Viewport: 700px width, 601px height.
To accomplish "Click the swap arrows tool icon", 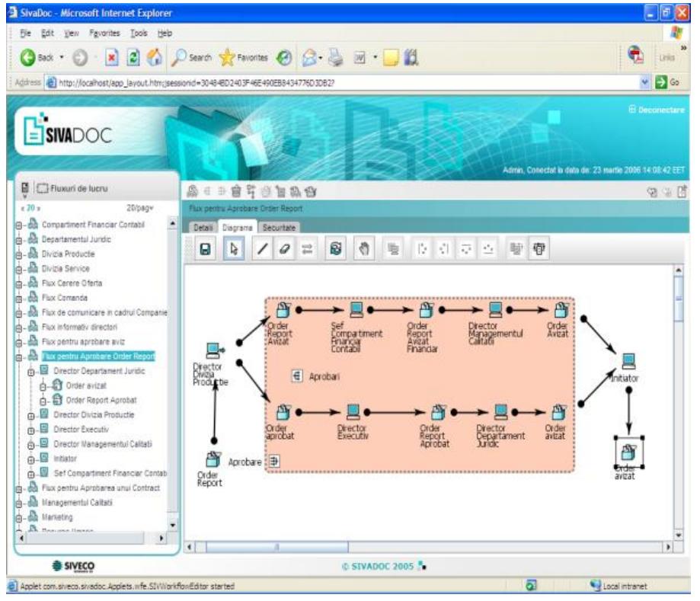I will point(307,249).
